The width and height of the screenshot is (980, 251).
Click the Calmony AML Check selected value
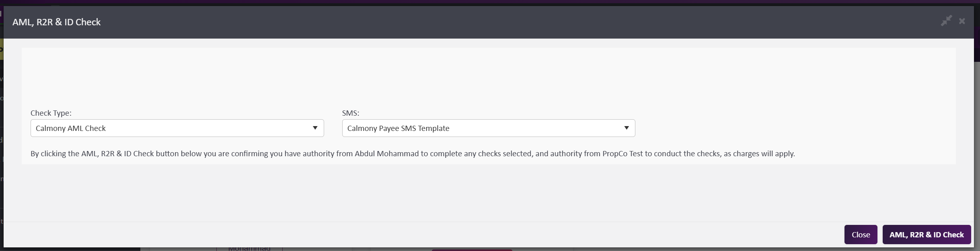(x=71, y=128)
